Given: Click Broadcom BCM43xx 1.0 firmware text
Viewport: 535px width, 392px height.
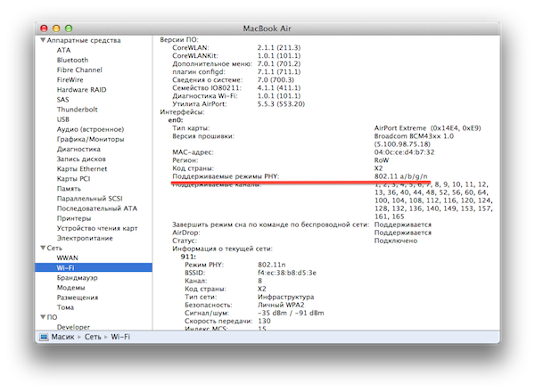Looking at the screenshot, I should (414, 136).
